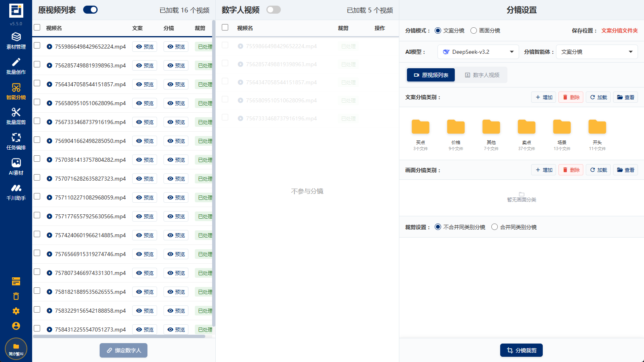Viewport: 644px width, 362px height.
Task: Enable the 数字人视频 toggle
Action: [x=274, y=9]
